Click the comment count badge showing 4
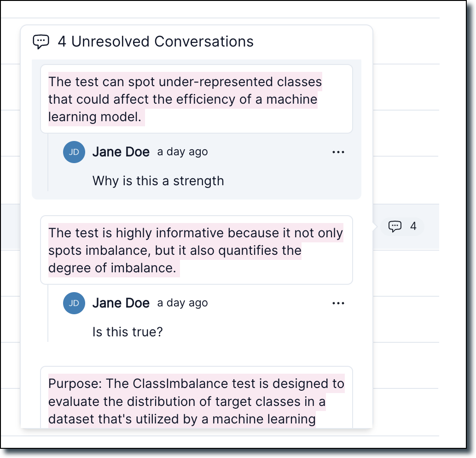476x458 pixels. [402, 226]
